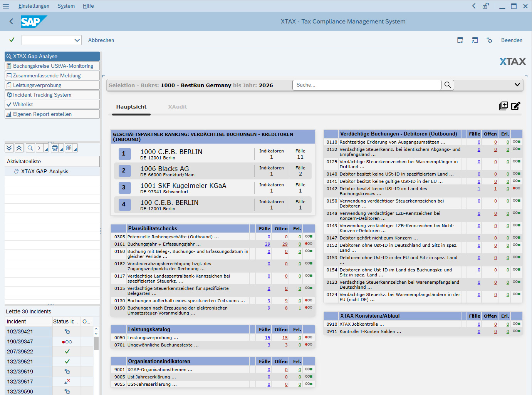Open incident link 132/39619
Screen dimensions: 532x395
point(20,372)
